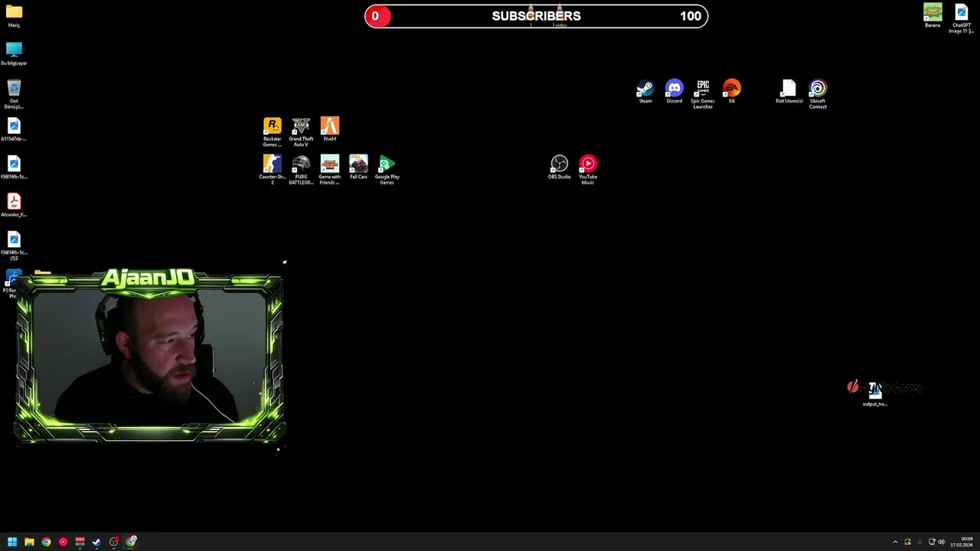Click the SUBSCRIBERS goal progress bar
This screenshot has height=551, width=980.
tap(536, 16)
